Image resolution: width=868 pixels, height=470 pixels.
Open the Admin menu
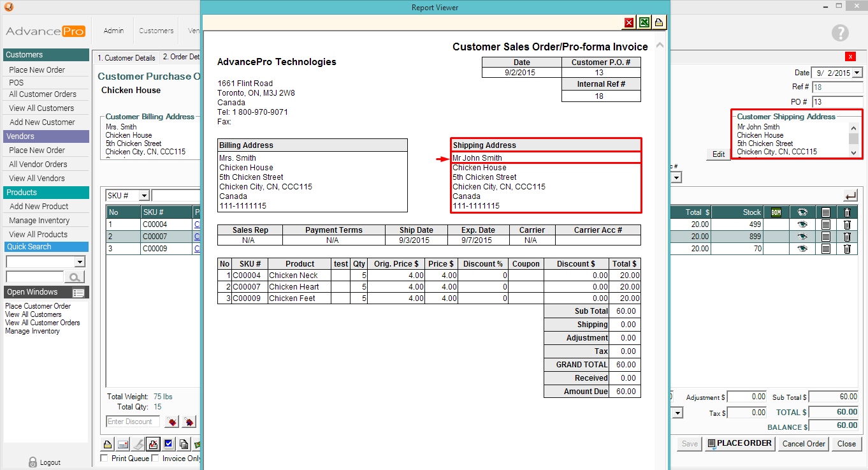113,31
